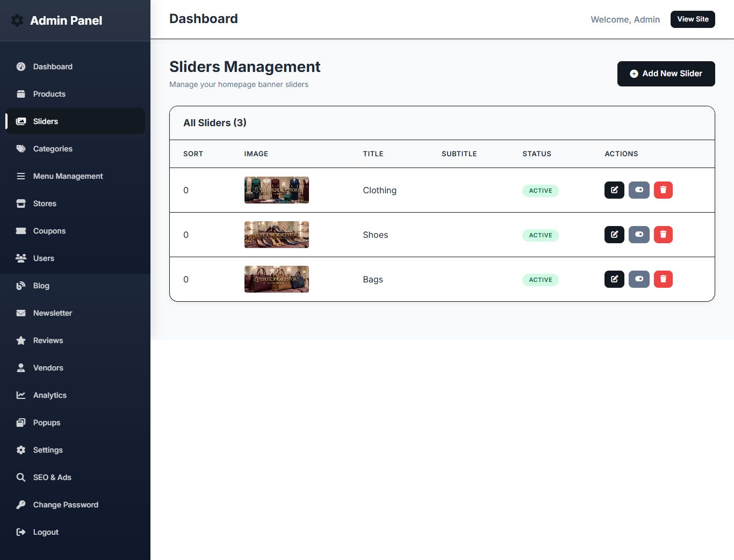Click the Clothing title cell
The height and width of the screenshot is (560, 734).
(x=380, y=190)
